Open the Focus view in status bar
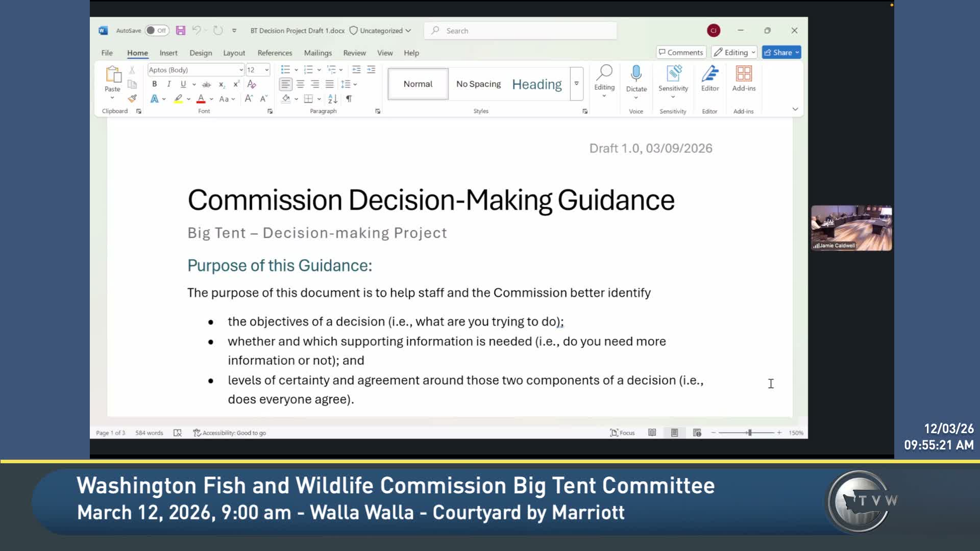Image resolution: width=980 pixels, height=551 pixels. [x=622, y=433]
